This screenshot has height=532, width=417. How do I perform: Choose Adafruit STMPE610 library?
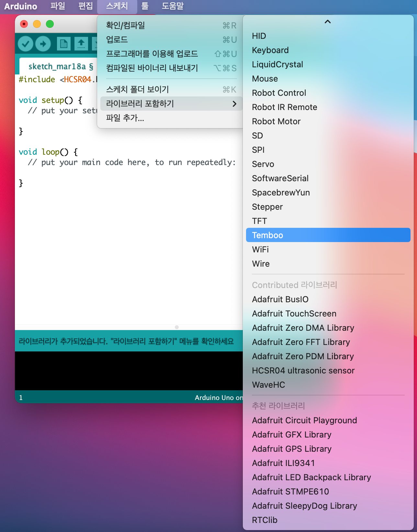328,492
